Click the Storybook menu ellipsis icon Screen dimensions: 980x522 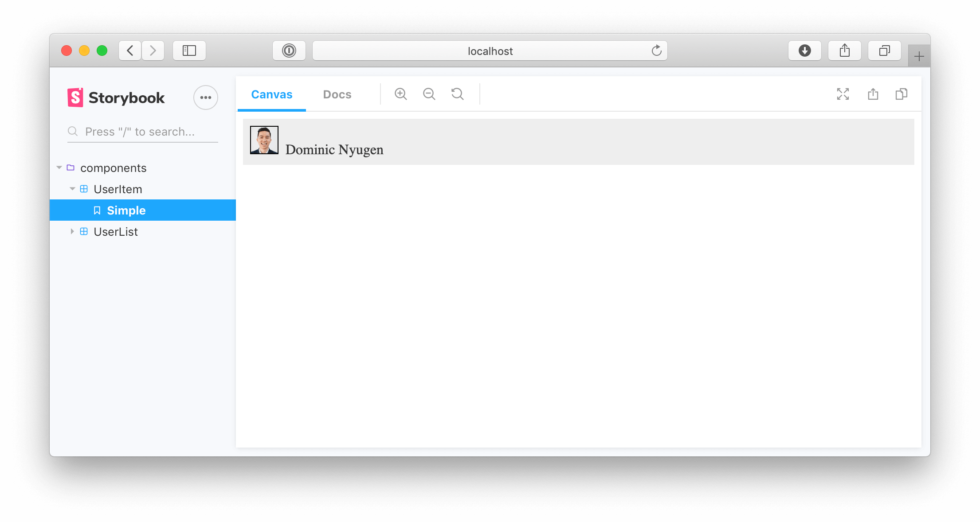[206, 98]
